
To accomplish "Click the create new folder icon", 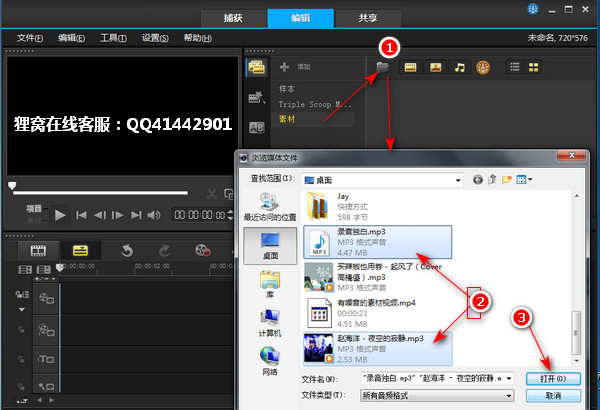I will pos(507,179).
